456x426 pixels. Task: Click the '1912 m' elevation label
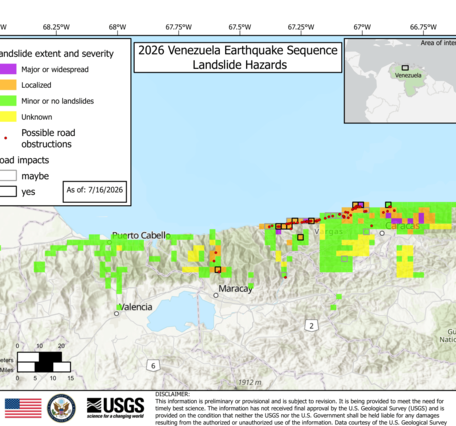coord(250,382)
